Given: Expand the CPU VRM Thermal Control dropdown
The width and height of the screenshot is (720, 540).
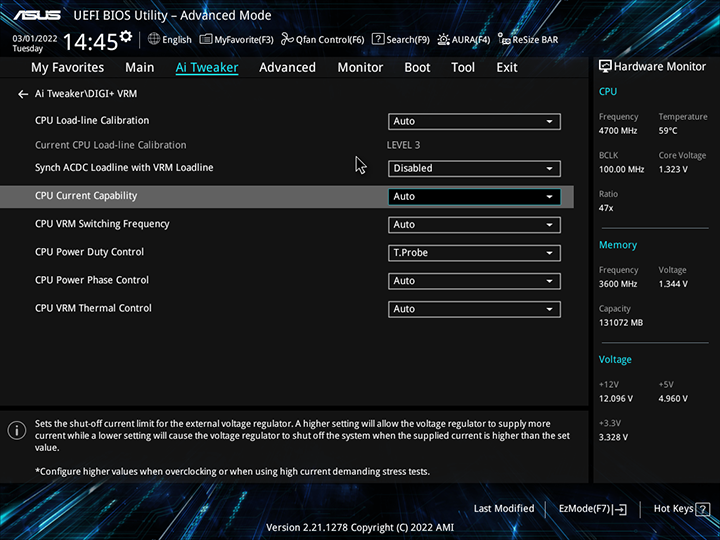Looking at the screenshot, I should (x=474, y=309).
